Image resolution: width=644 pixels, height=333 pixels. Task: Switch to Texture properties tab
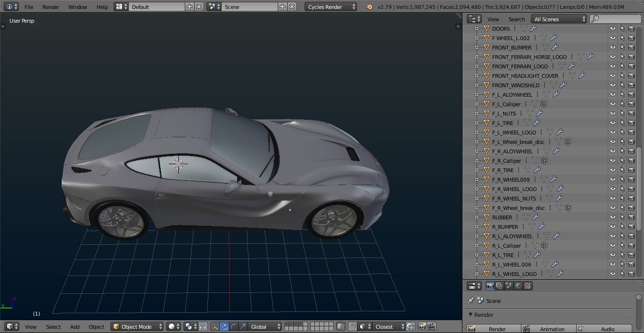pyautogui.click(x=528, y=286)
